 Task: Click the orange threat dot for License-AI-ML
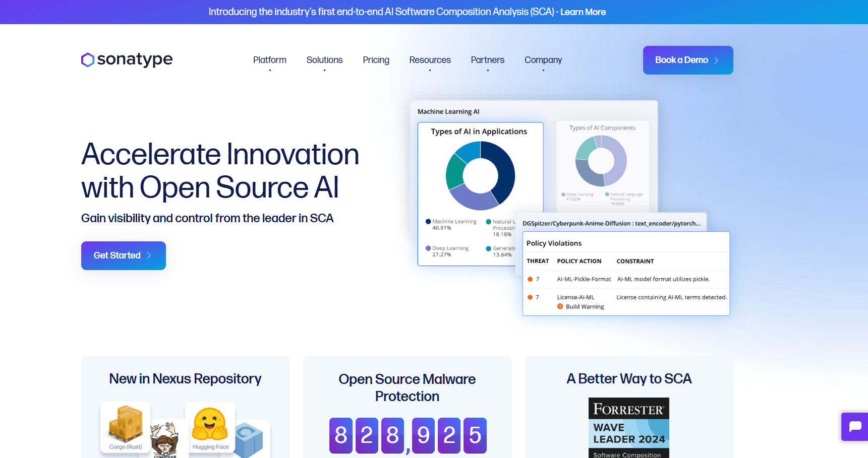pyautogui.click(x=531, y=297)
